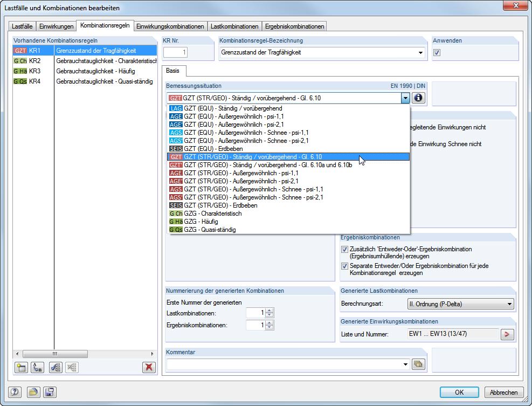Toggle Zusätzlich 'Entweder-Oder'-Ergebniskombination checkbox
The width and height of the screenshot is (532, 406).
point(344,249)
